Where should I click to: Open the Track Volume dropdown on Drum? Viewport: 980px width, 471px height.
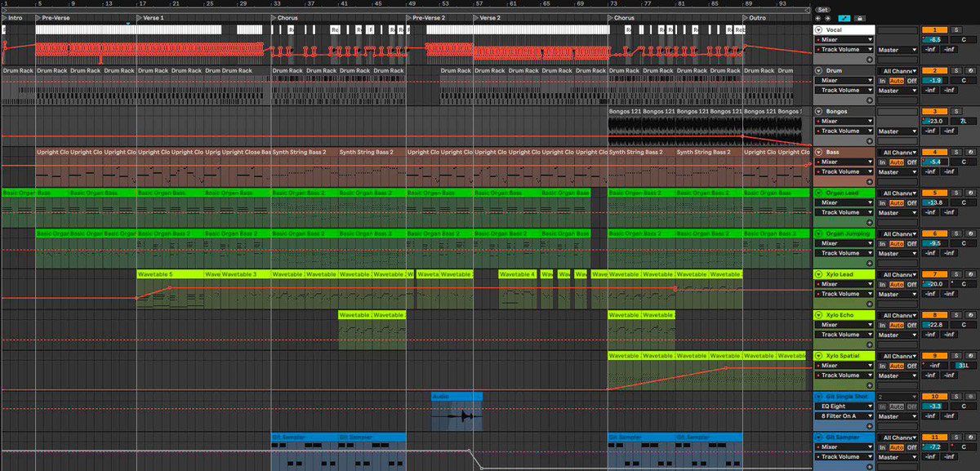[x=844, y=91]
